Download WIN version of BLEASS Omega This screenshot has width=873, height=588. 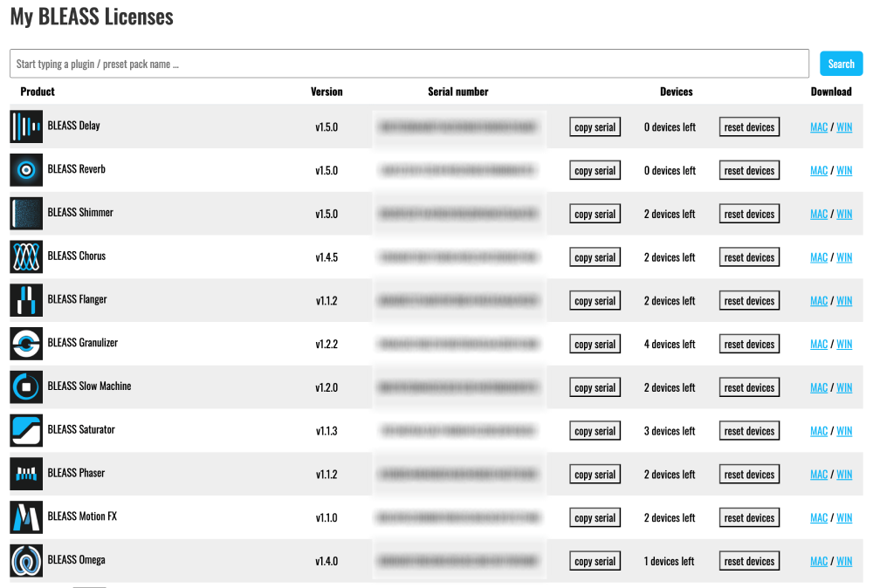[844, 561]
